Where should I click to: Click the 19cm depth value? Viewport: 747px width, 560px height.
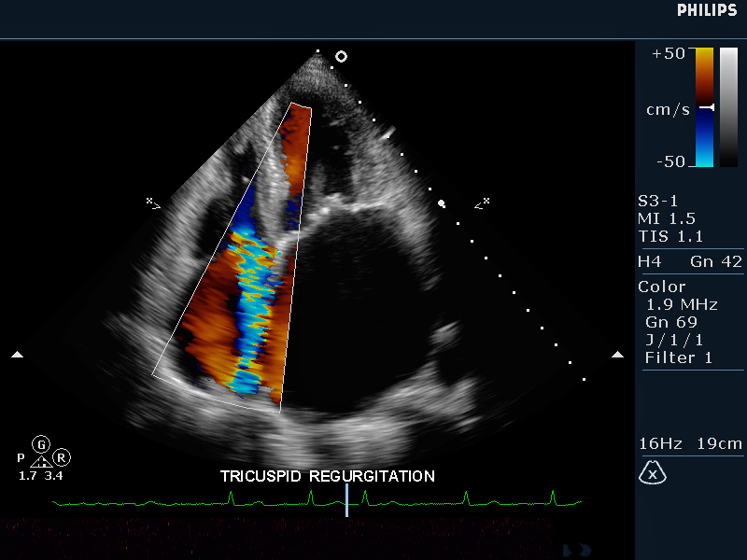coord(719,444)
